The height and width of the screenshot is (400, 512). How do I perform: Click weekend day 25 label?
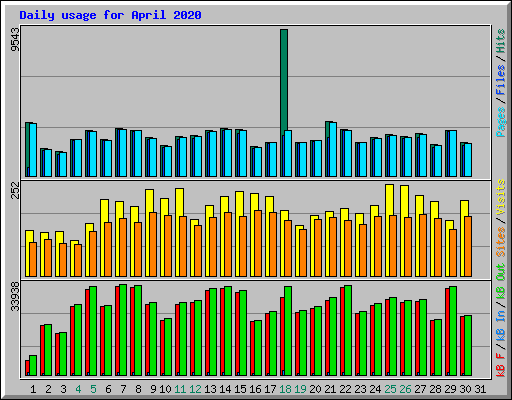390,389
